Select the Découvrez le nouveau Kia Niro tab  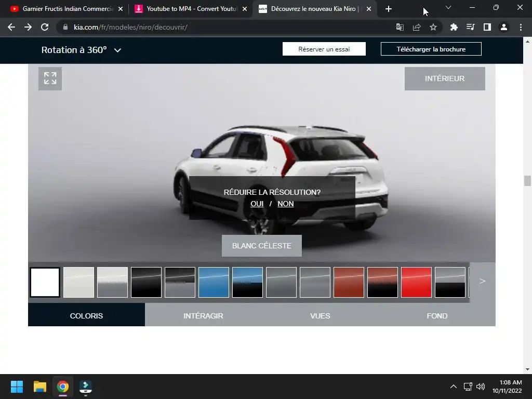314,9
